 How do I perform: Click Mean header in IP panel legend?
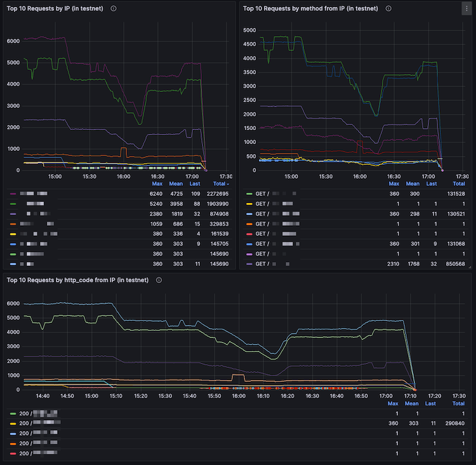point(176,184)
